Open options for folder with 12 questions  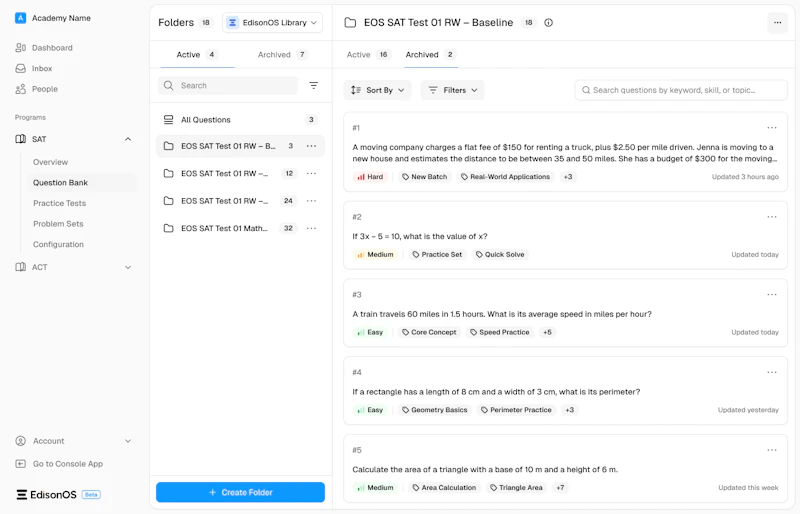pos(311,174)
